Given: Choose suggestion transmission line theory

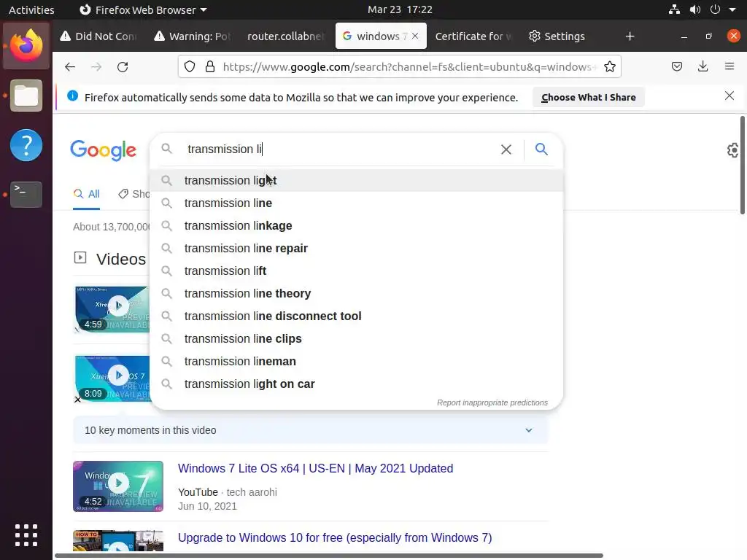Looking at the screenshot, I should (356, 293).
